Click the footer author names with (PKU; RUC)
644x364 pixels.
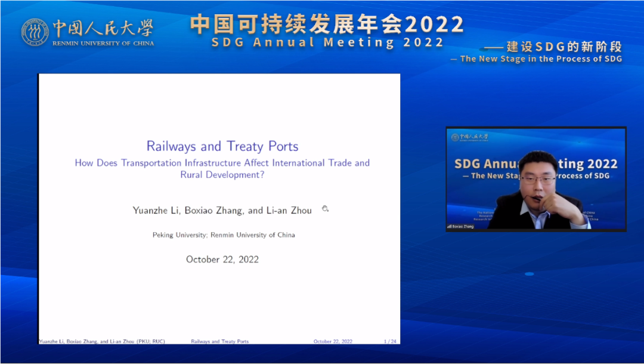(x=101, y=341)
